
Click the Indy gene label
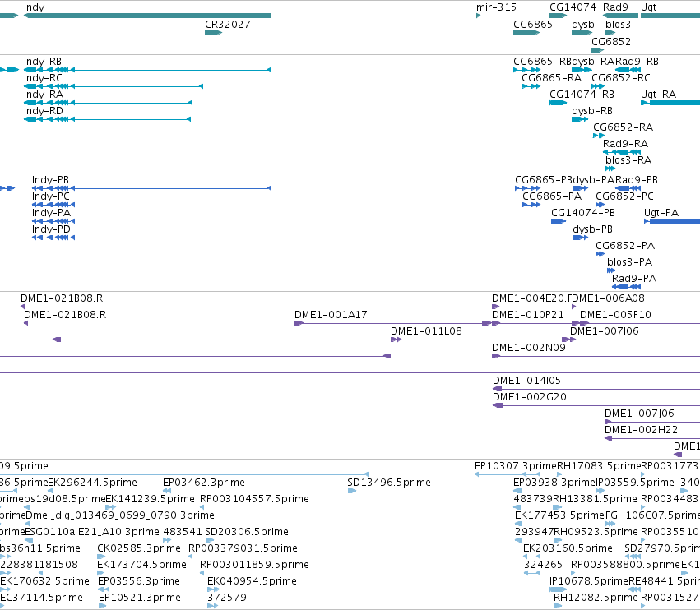click(x=34, y=7)
